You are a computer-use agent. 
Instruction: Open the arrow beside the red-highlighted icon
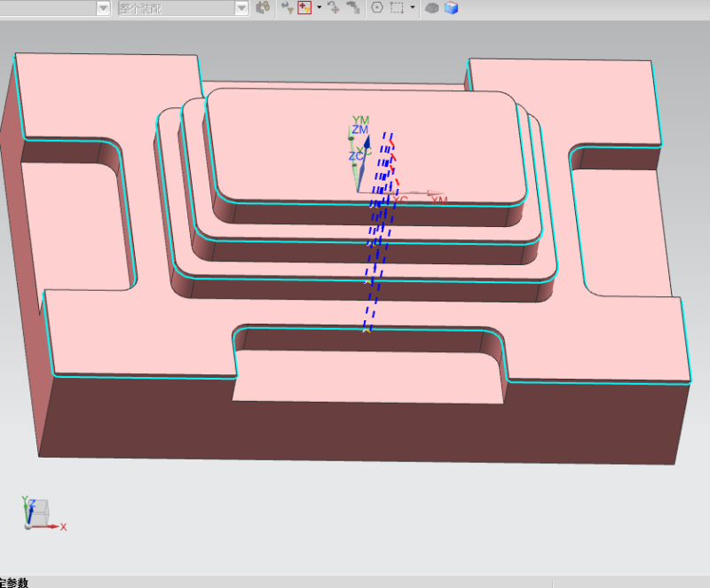[319, 8]
